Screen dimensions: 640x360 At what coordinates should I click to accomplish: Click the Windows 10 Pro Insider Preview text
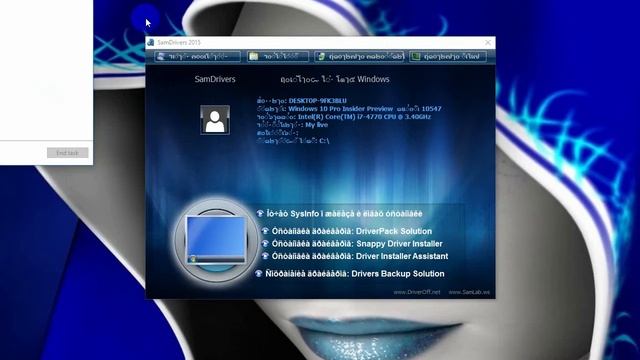click(340, 109)
